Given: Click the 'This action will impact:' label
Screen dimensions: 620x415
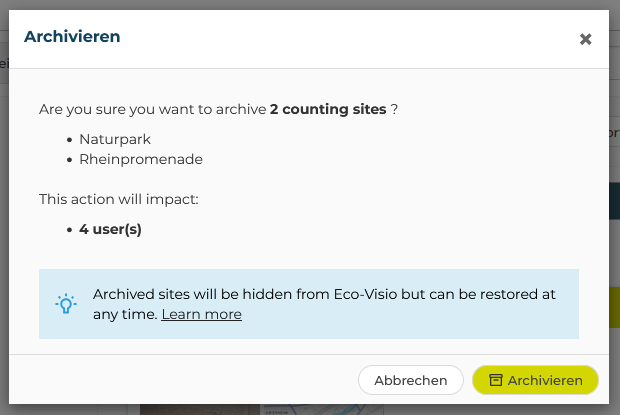Looking at the screenshot, I should tap(119, 199).
